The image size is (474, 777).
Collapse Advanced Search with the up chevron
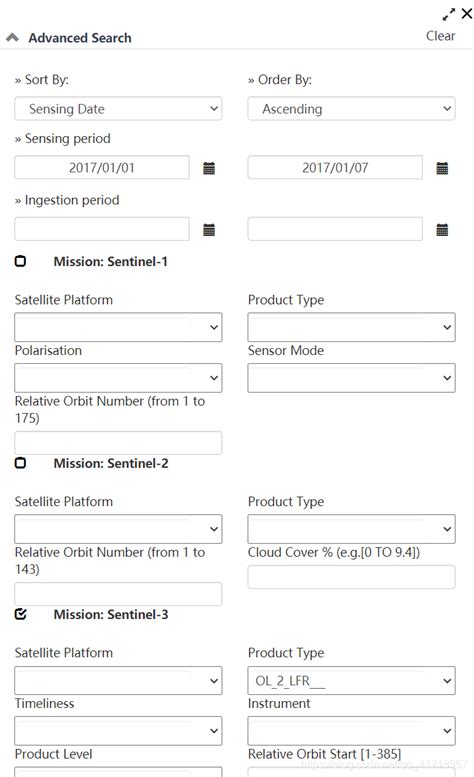tap(12, 38)
